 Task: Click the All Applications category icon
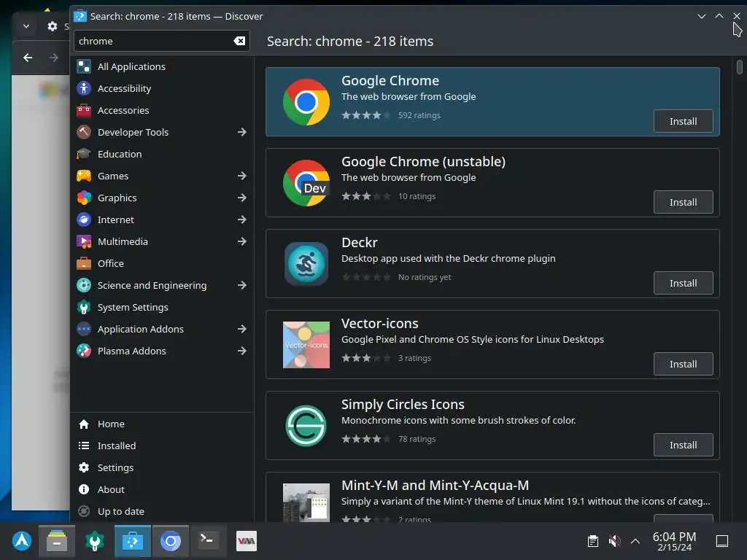pos(84,66)
